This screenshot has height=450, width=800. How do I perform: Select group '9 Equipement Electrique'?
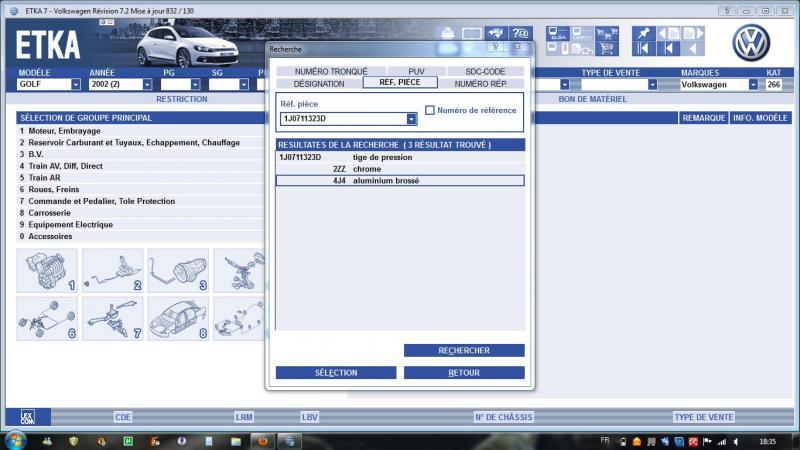(140, 224)
